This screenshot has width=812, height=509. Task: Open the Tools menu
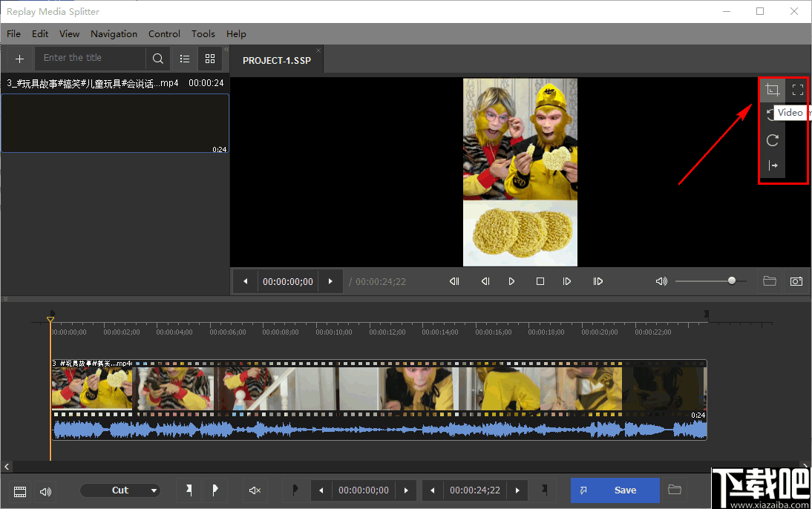[203, 34]
